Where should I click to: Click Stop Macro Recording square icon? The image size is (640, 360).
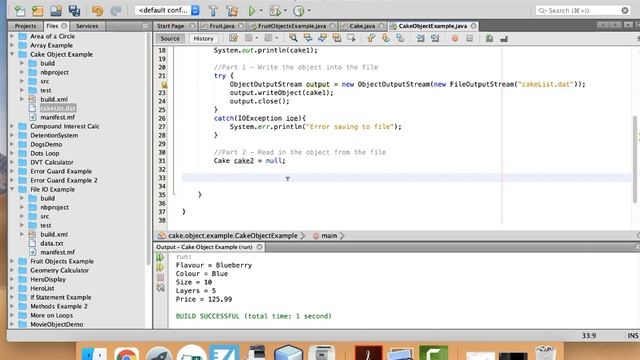(469, 38)
